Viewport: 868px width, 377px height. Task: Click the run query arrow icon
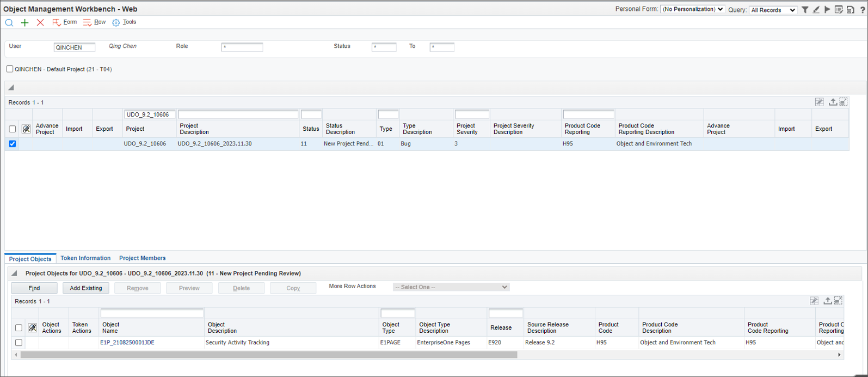(x=827, y=10)
